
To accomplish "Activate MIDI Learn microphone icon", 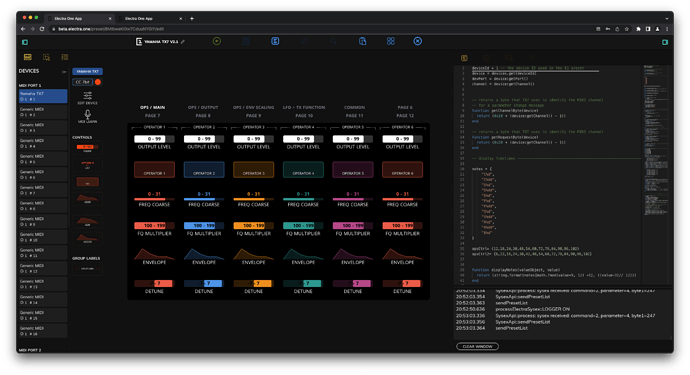I will coord(88,114).
